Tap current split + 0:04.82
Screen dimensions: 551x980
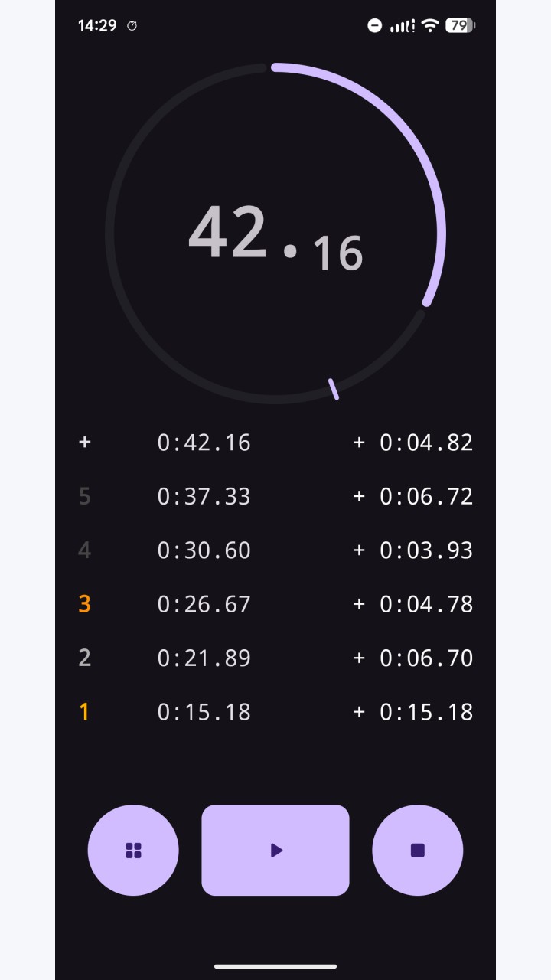click(413, 443)
